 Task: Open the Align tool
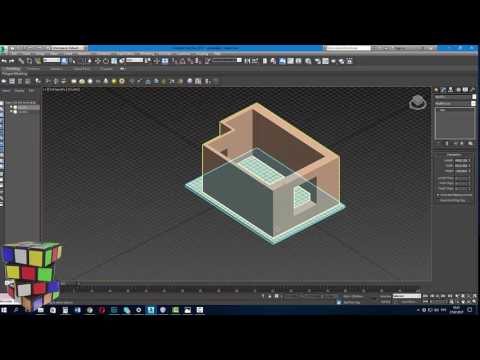point(255,61)
